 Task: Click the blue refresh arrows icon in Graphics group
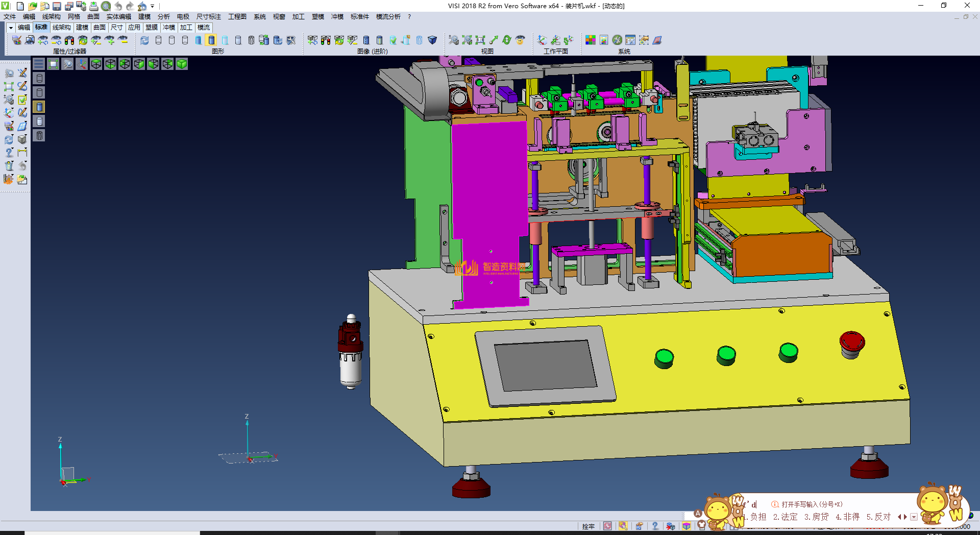(x=144, y=40)
